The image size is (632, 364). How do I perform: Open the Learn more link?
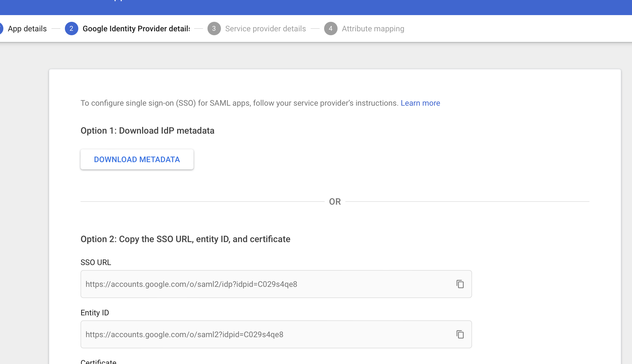point(420,103)
